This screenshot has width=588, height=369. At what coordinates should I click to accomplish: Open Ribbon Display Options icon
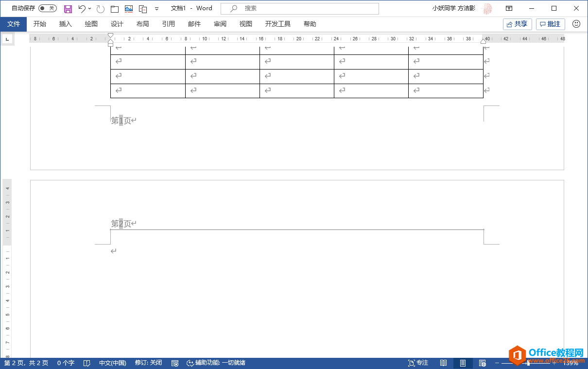pos(509,8)
